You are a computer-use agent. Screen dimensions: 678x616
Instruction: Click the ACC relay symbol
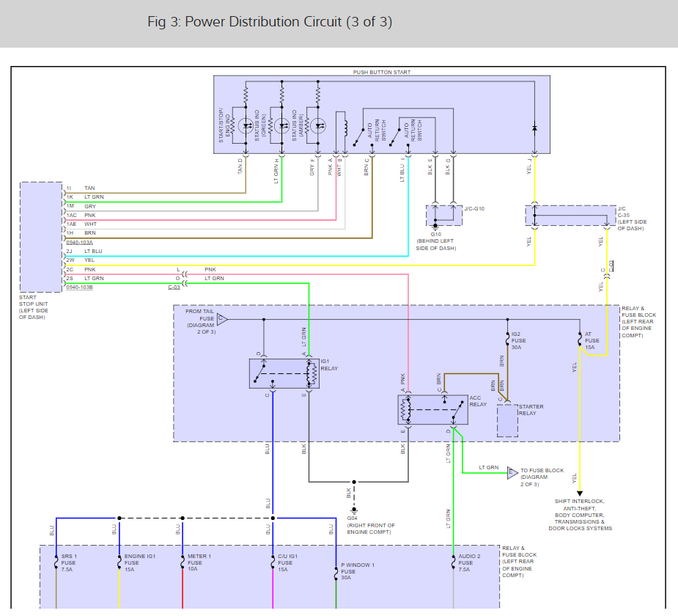click(x=433, y=410)
